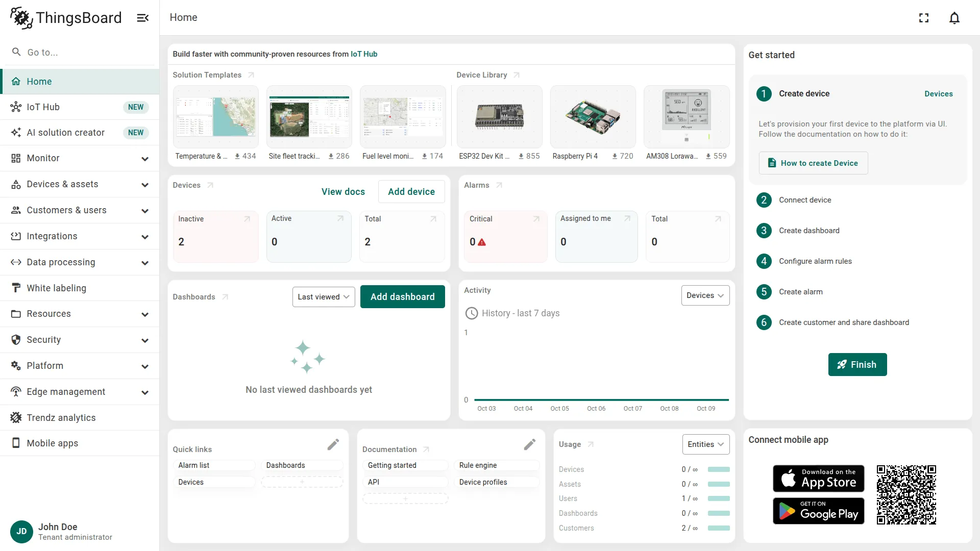Viewport: 980px width, 551px height.
Task: Open Temperature solution template thumbnail
Action: pyautogui.click(x=216, y=117)
